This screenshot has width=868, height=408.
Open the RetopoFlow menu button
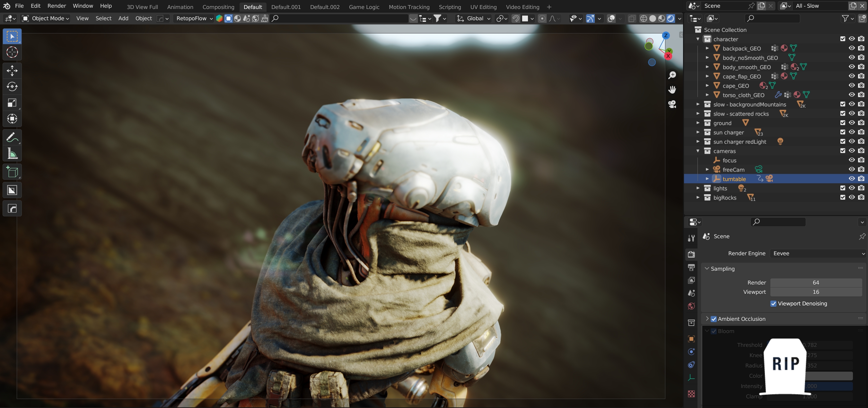pos(194,19)
